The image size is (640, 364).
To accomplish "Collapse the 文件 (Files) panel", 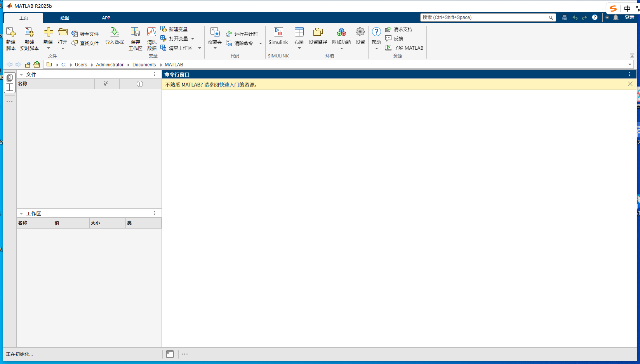I will [x=21, y=74].
